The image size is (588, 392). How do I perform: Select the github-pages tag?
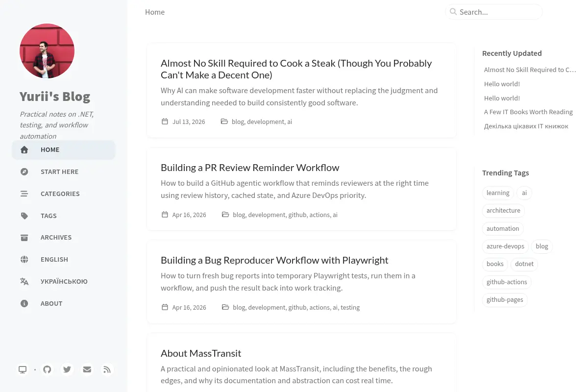point(505,299)
